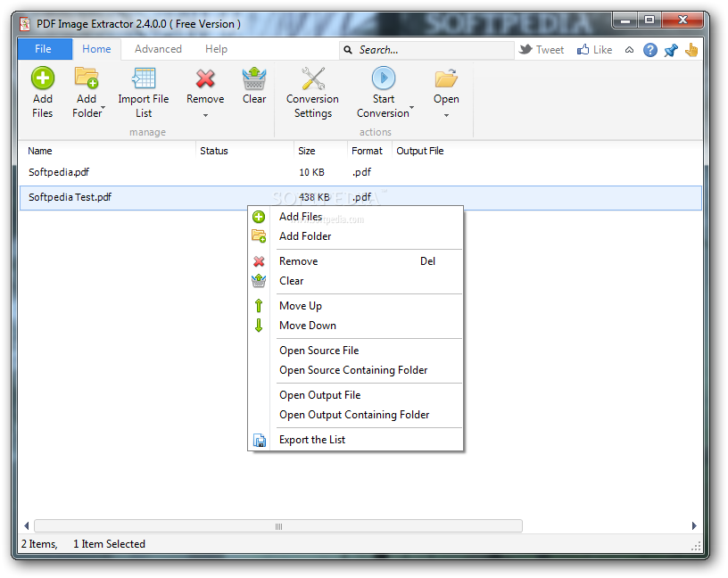Click the Status column header
728x578 pixels.
coord(244,151)
